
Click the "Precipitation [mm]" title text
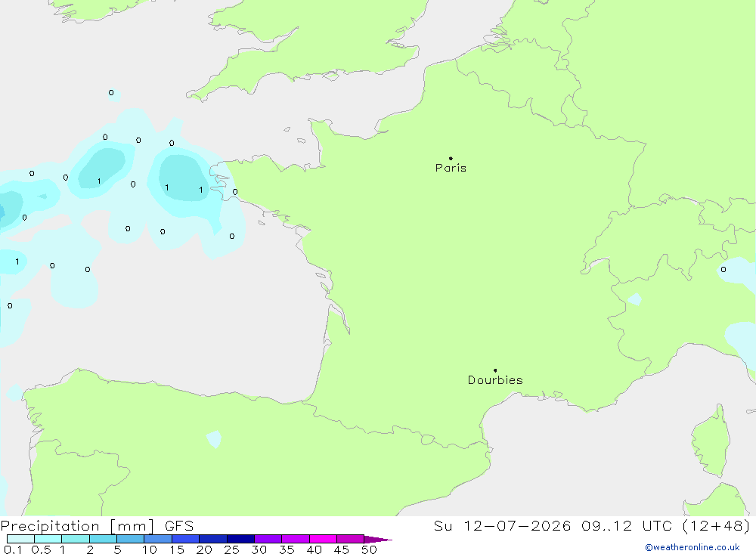[x=78, y=526]
